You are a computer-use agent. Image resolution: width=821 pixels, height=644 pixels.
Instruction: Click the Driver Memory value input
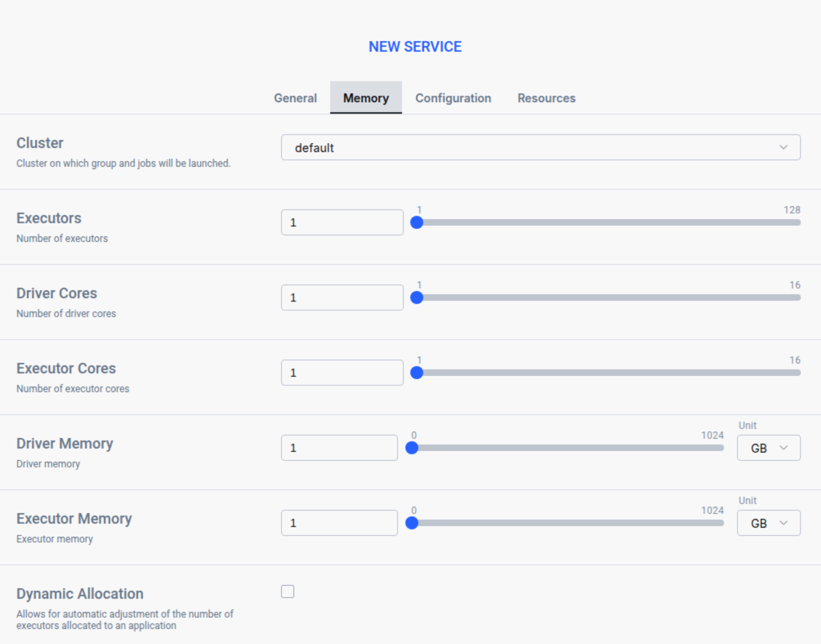(339, 448)
